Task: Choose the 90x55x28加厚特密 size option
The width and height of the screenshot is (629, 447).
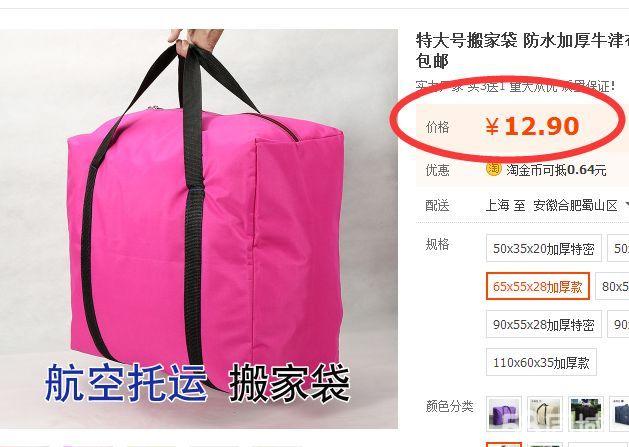Action: coord(544,324)
